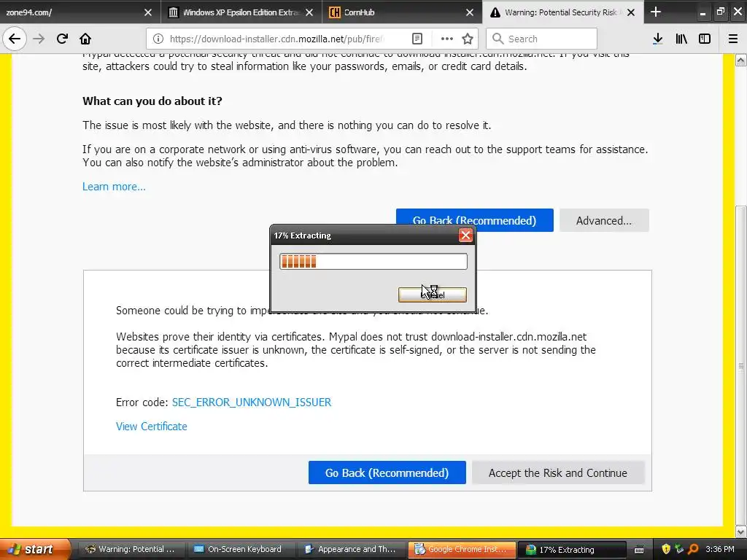Click the Search box

pos(541,39)
